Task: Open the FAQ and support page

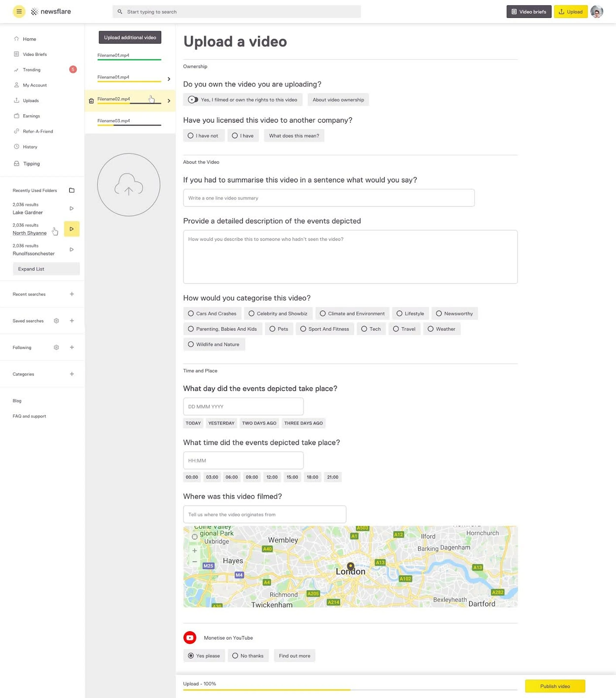Action: click(x=29, y=416)
